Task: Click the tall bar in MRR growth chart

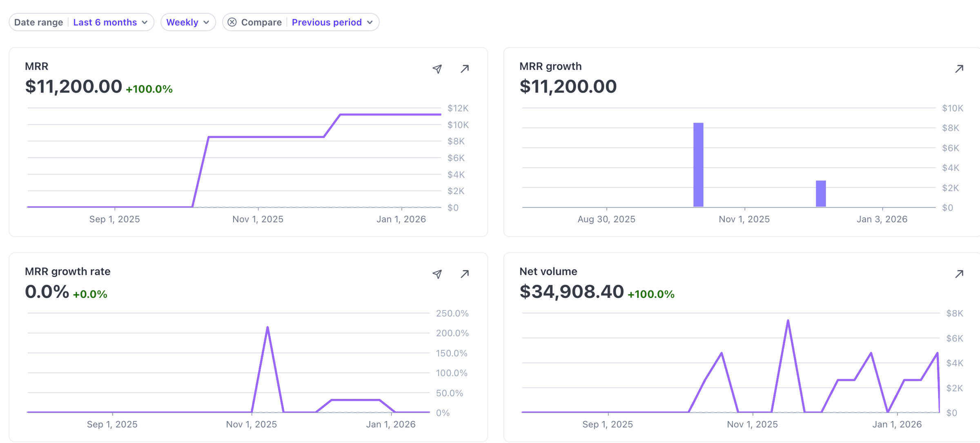Action: tap(698, 165)
